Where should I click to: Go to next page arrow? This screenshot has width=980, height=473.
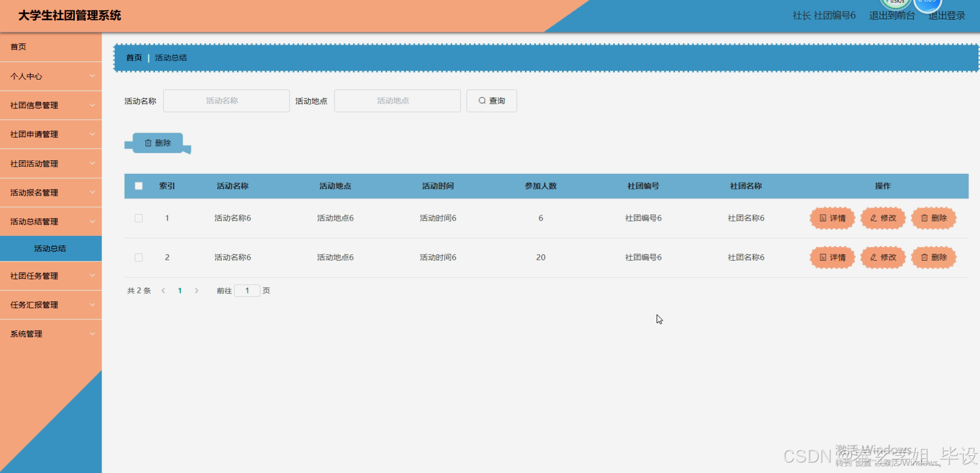196,291
